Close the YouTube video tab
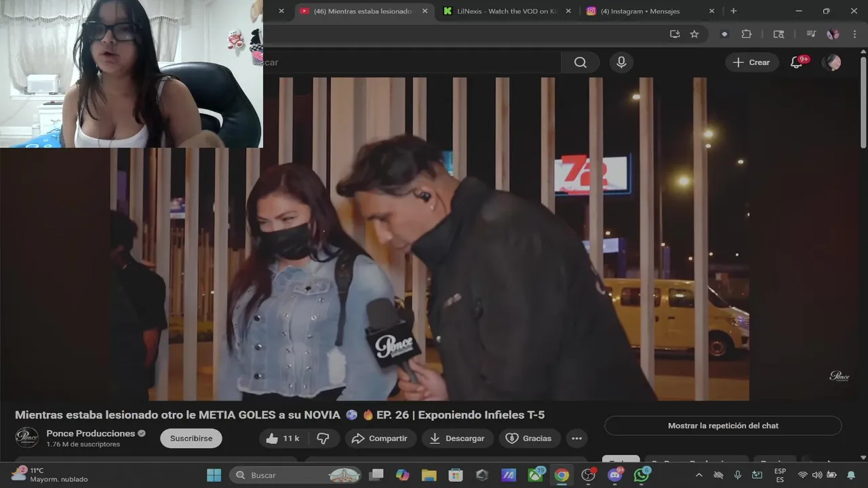Viewport: 868px width, 488px height. (425, 11)
